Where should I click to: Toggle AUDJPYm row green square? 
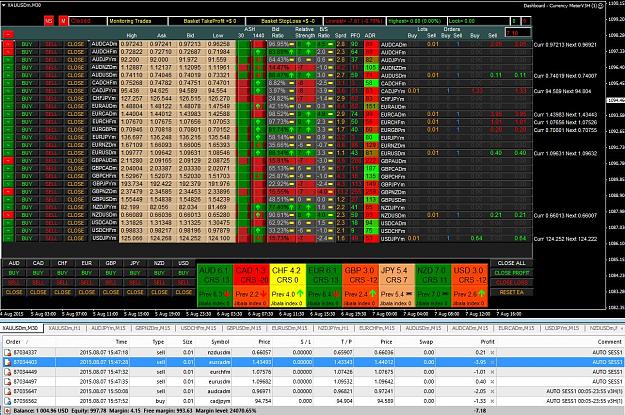click(8, 60)
